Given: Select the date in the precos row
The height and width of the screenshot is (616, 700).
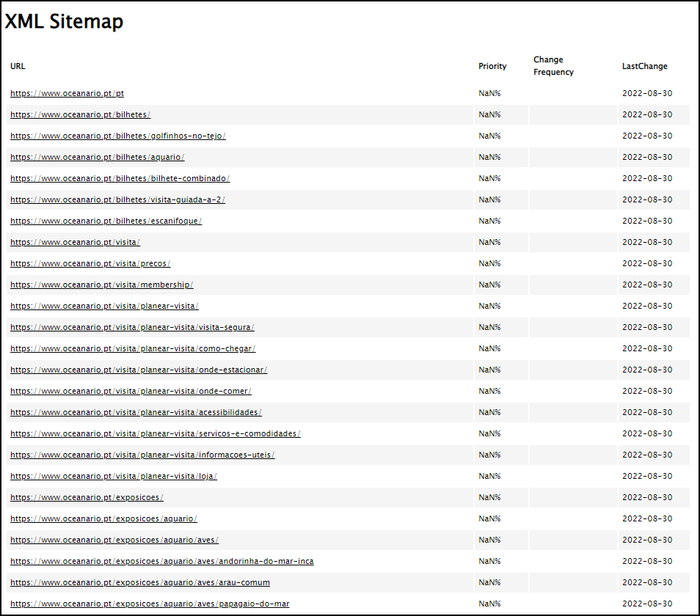Looking at the screenshot, I should coord(647,263).
